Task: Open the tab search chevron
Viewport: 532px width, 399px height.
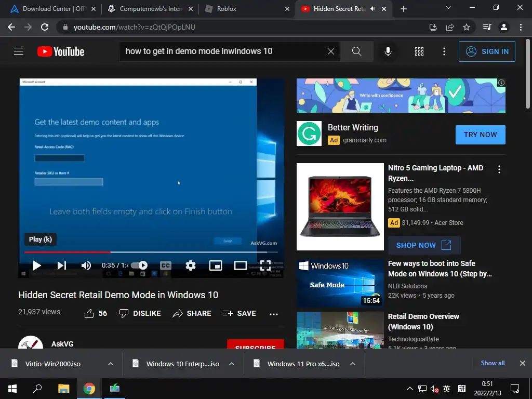Action: pos(448,7)
